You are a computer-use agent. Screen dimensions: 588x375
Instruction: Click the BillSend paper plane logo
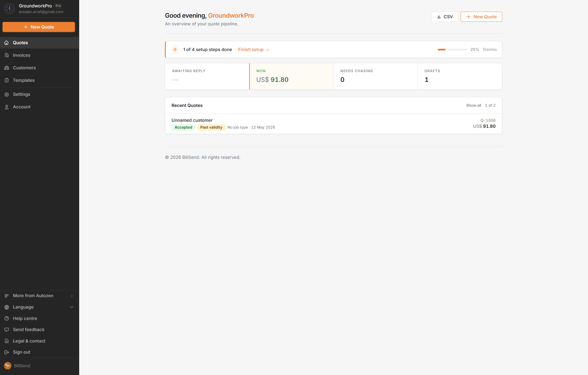click(x=8, y=366)
